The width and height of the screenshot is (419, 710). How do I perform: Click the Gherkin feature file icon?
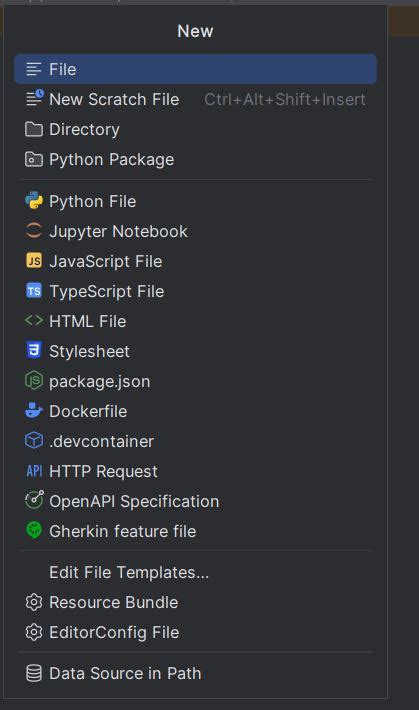34,530
